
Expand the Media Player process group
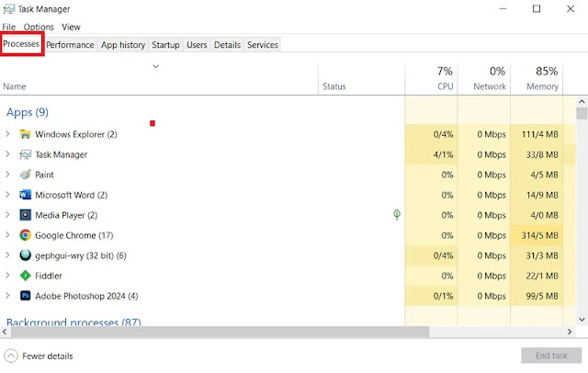pos(7,215)
